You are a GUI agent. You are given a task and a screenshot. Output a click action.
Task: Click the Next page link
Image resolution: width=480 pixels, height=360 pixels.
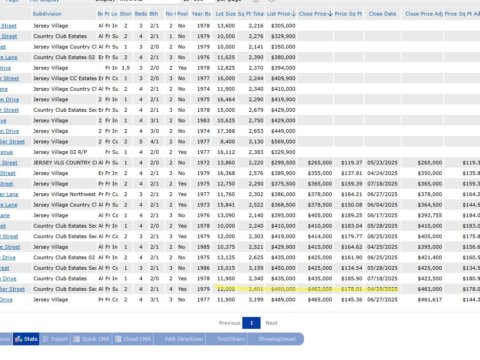pos(271,323)
